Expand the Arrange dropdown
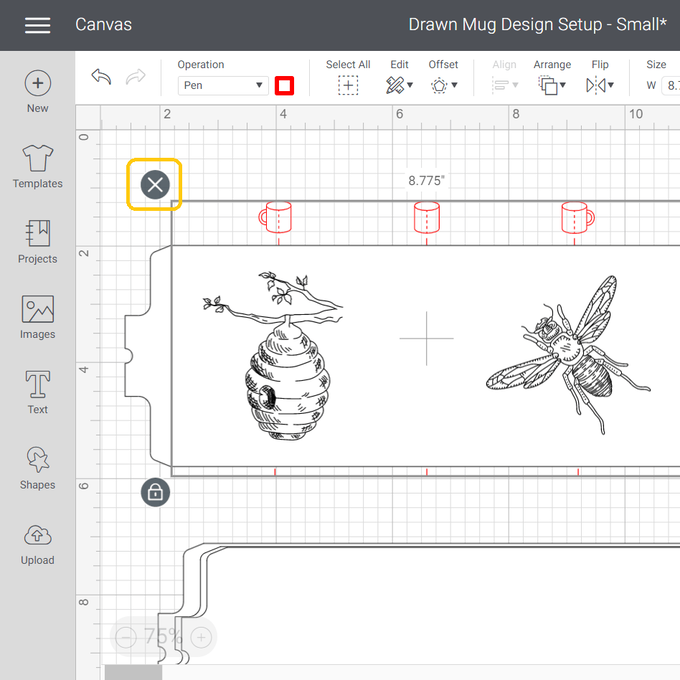Screen dimensions: 680x680 [551, 86]
